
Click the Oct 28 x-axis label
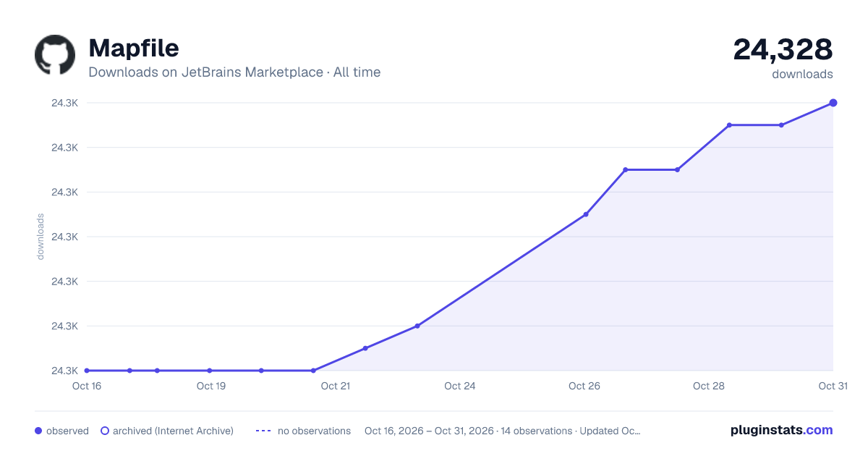tap(709, 386)
